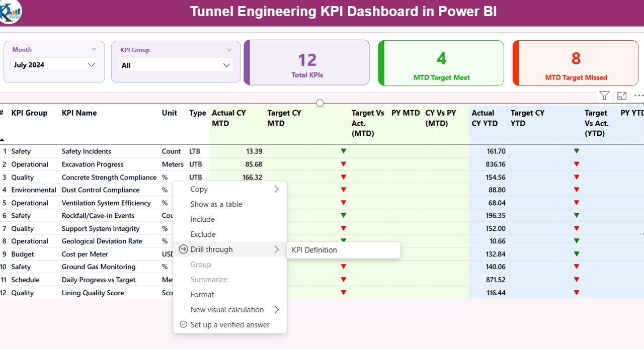Click the KPI Name column header
This screenshot has height=349, width=644.
point(79,113)
